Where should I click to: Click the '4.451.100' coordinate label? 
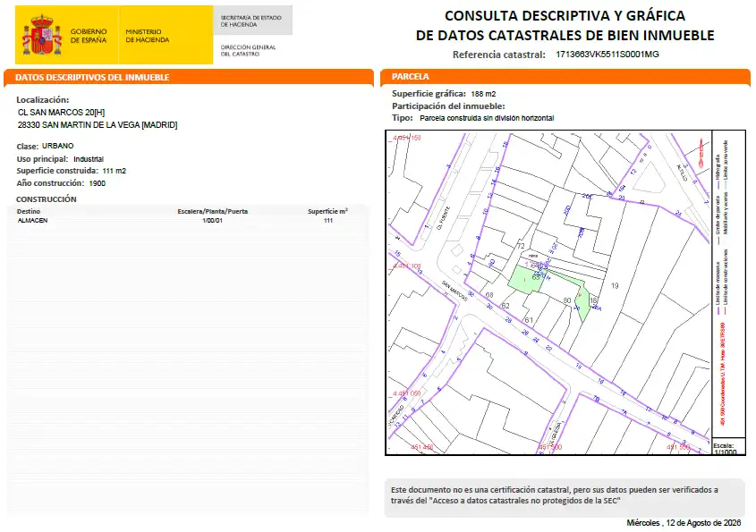(407, 266)
